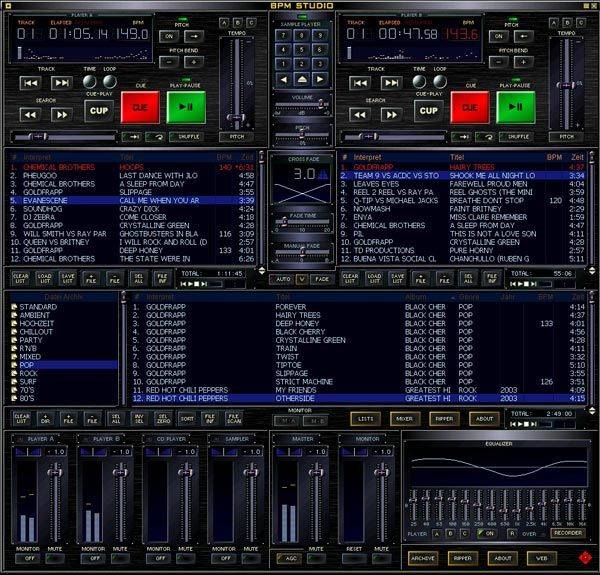The image size is (600, 575).
Task: Click Player A previous track button
Action: [x=30, y=83]
